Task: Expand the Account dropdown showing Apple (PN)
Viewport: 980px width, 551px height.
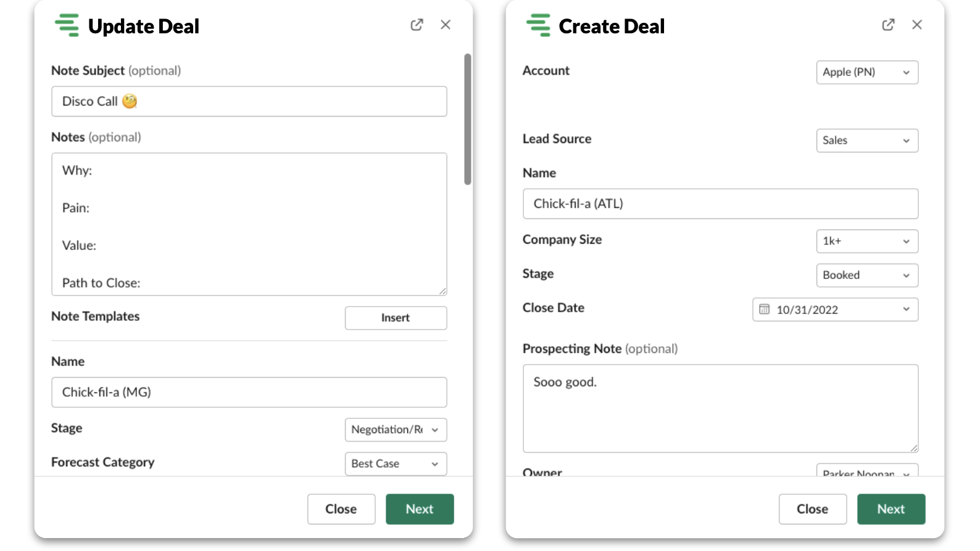Action: 866,72
